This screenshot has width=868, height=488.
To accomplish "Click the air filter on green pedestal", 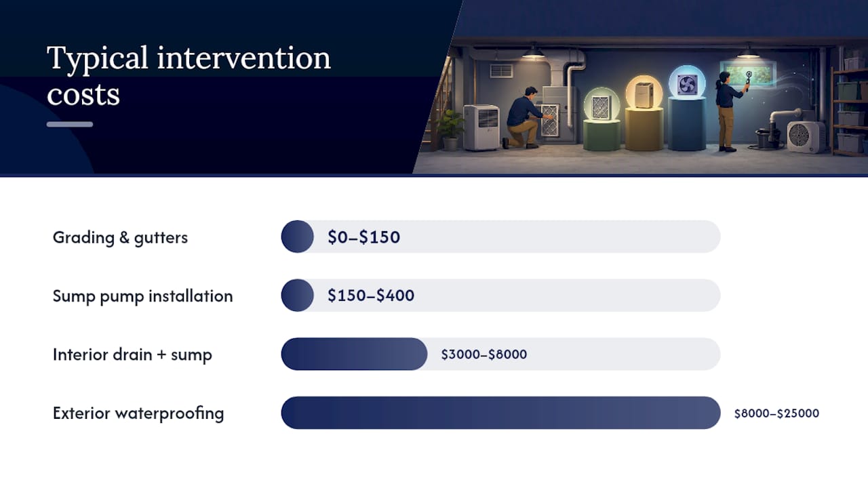I will pos(601,107).
